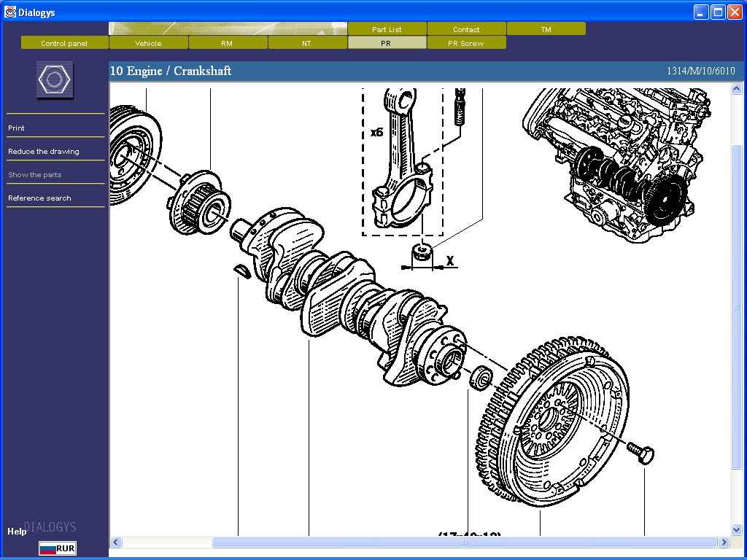Click Reduce the drawing

click(44, 151)
